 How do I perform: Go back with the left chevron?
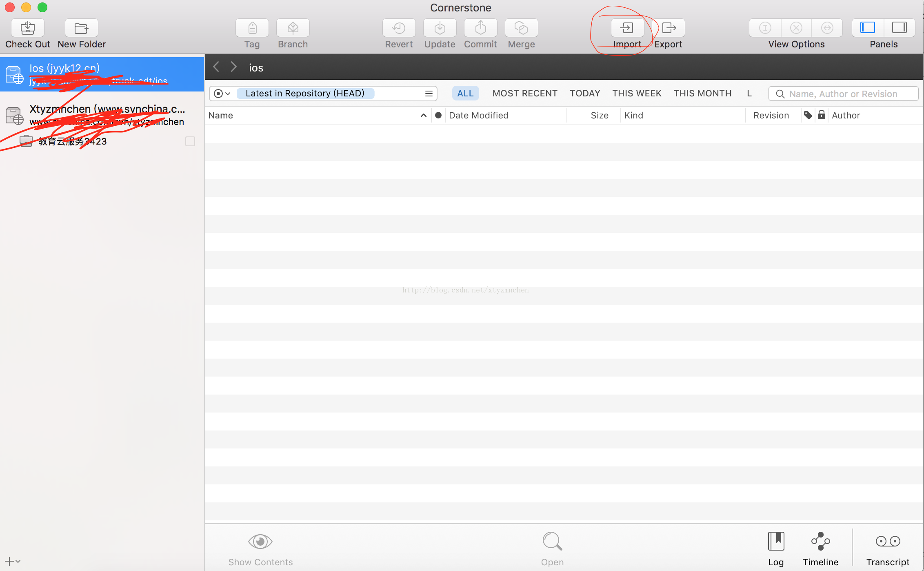[x=216, y=67]
